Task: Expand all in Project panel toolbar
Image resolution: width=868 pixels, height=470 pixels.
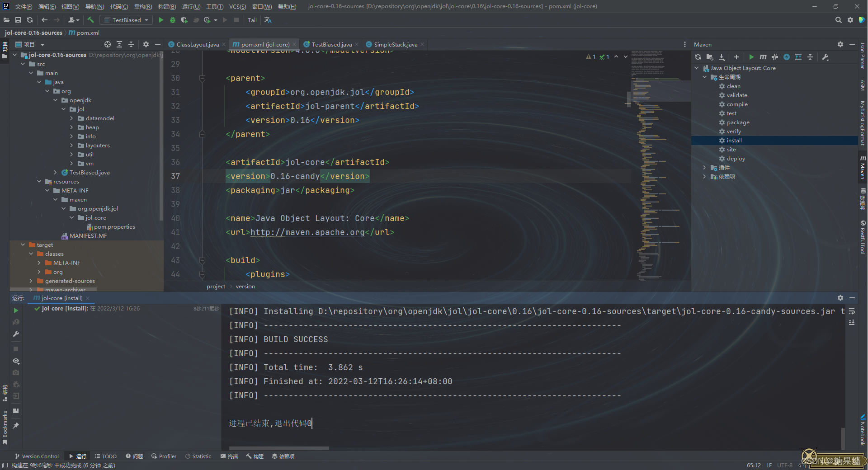Action: (119, 44)
